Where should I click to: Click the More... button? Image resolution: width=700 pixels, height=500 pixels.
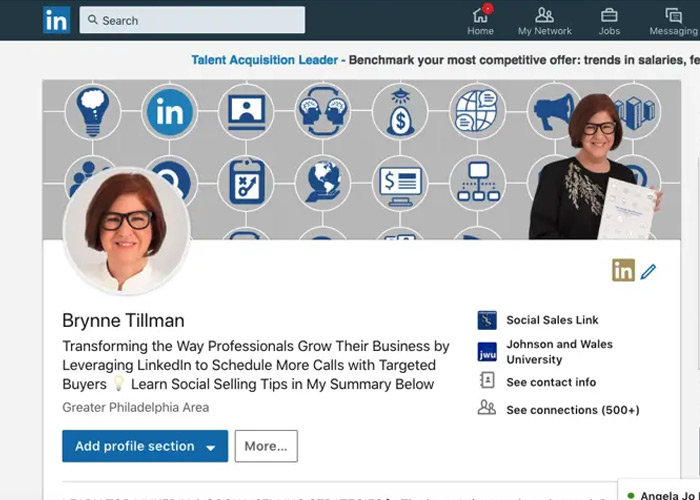(266, 446)
